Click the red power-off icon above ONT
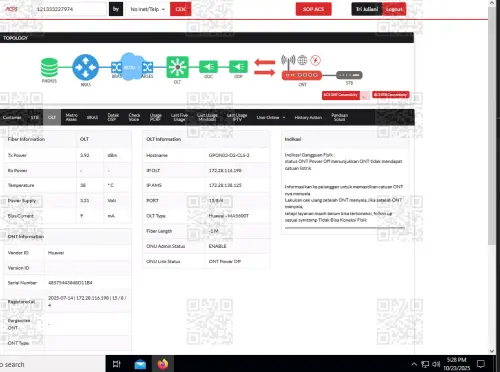This screenshot has height=372, width=500. 315,60
